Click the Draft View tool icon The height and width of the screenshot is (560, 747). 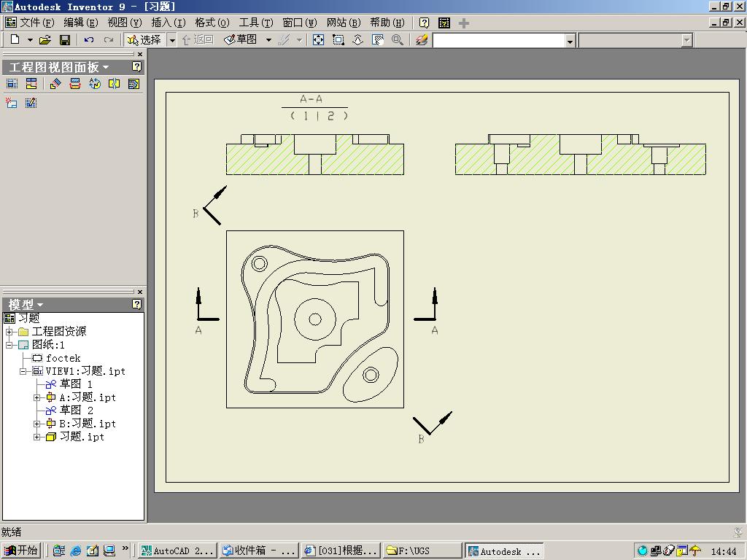pyautogui.click(x=31, y=103)
